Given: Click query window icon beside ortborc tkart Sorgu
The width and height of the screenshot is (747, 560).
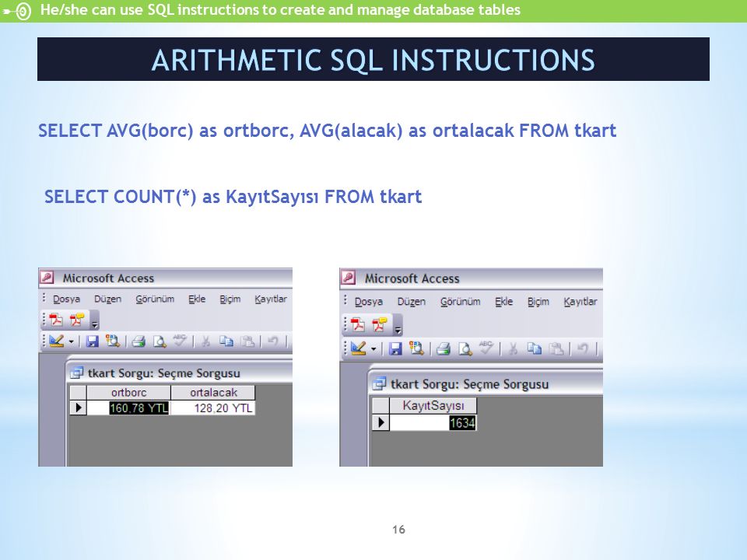Looking at the screenshot, I should tap(76, 373).
